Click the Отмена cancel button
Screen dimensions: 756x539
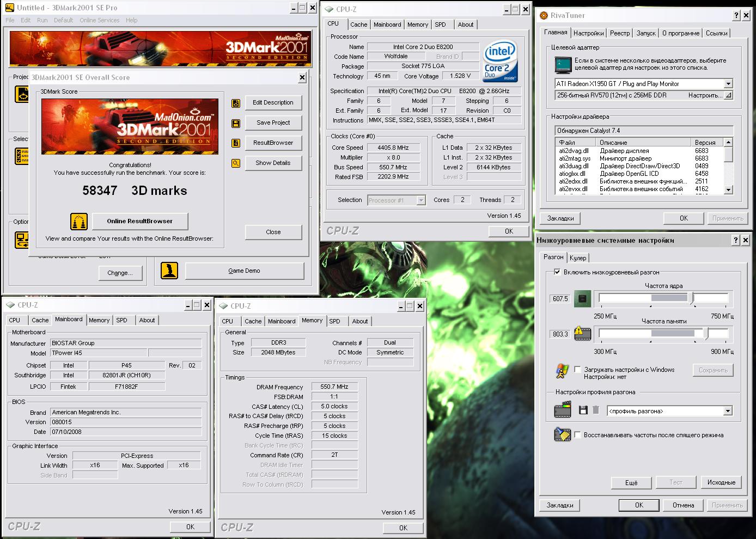coord(683,505)
